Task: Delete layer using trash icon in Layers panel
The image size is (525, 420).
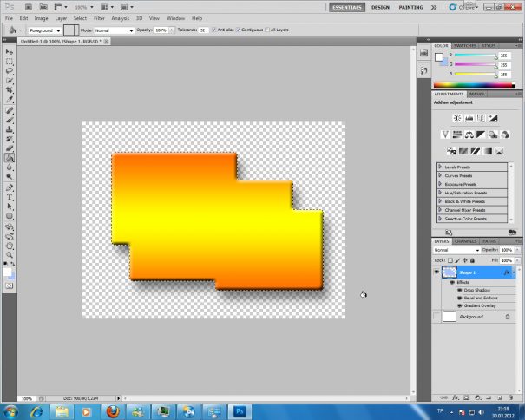Action: tap(511, 398)
